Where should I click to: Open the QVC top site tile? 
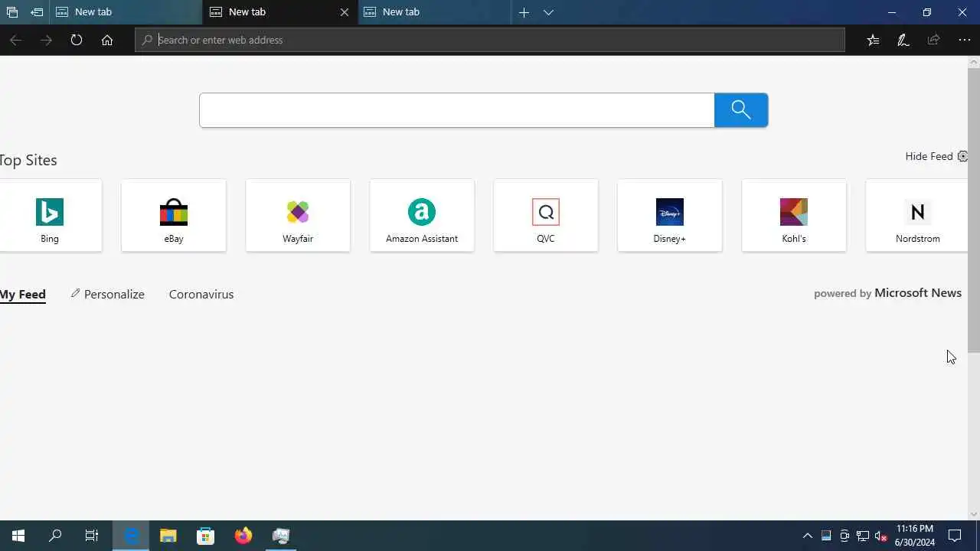[x=546, y=216]
